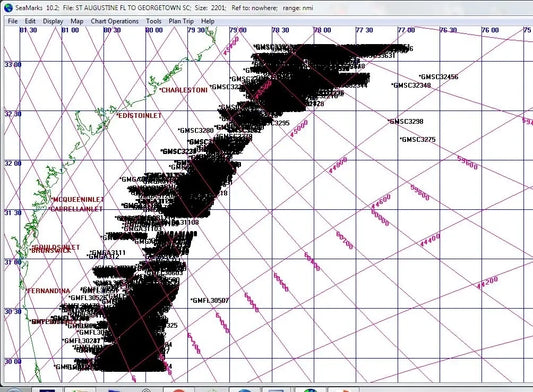Select the EDISTOINLET waypoint marker
This screenshot has height=392, width=533.
(x=139, y=116)
